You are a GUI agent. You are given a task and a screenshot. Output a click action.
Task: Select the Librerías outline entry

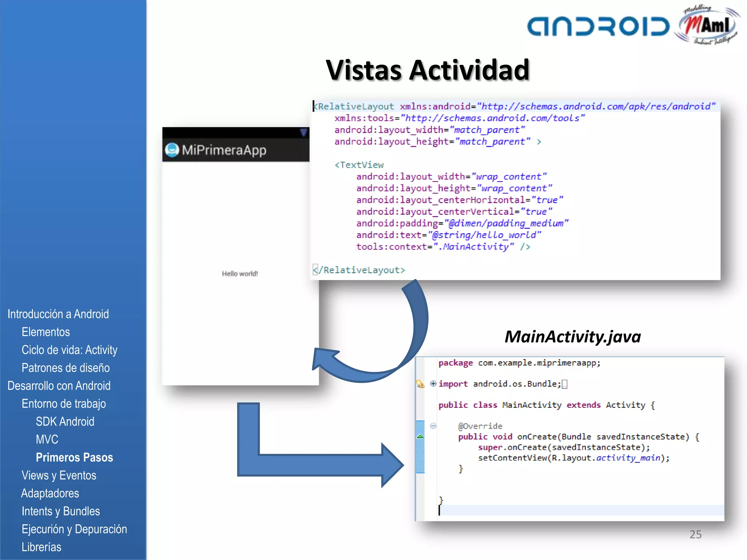(x=41, y=547)
